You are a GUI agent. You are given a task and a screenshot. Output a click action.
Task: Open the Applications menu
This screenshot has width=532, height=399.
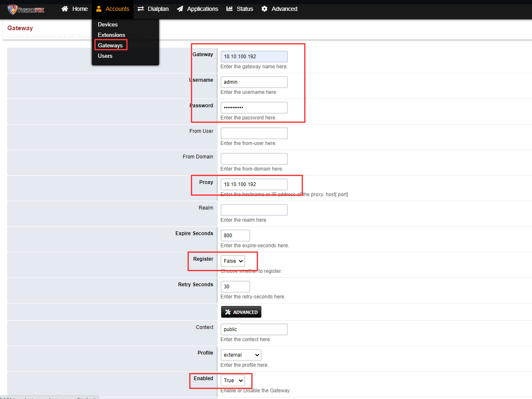click(x=198, y=9)
